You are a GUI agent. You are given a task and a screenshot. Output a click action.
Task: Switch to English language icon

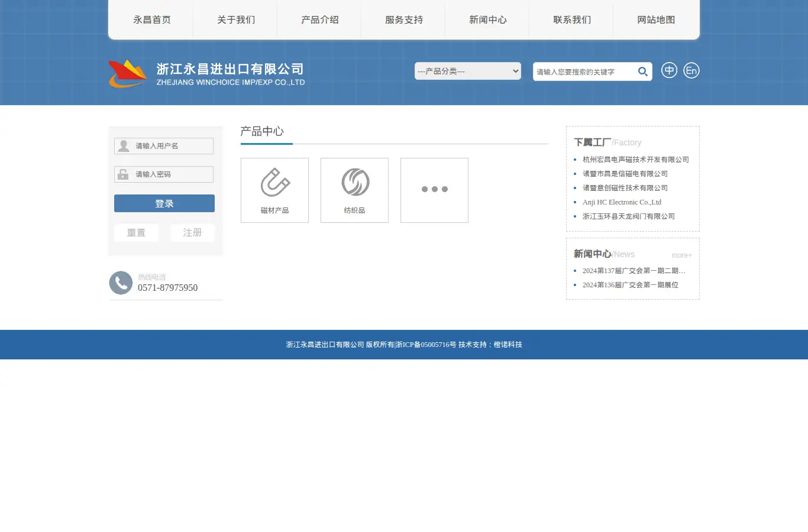(x=691, y=70)
